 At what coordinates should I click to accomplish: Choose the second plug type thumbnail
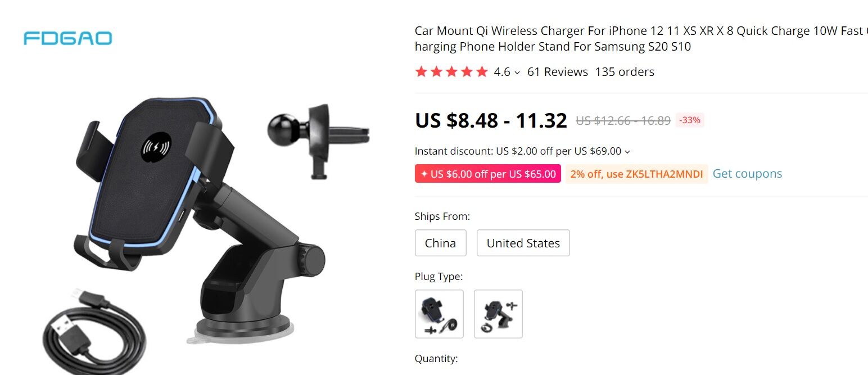498,314
